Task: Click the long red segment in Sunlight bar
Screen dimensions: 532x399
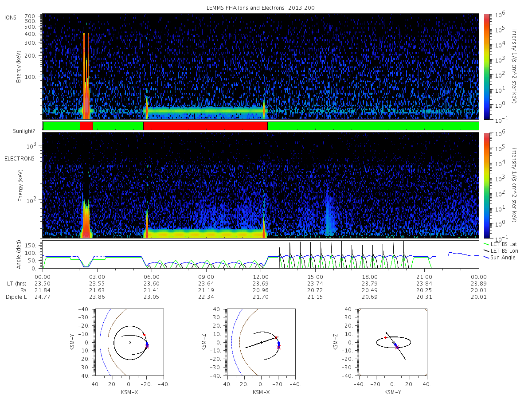Action: [205, 126]
